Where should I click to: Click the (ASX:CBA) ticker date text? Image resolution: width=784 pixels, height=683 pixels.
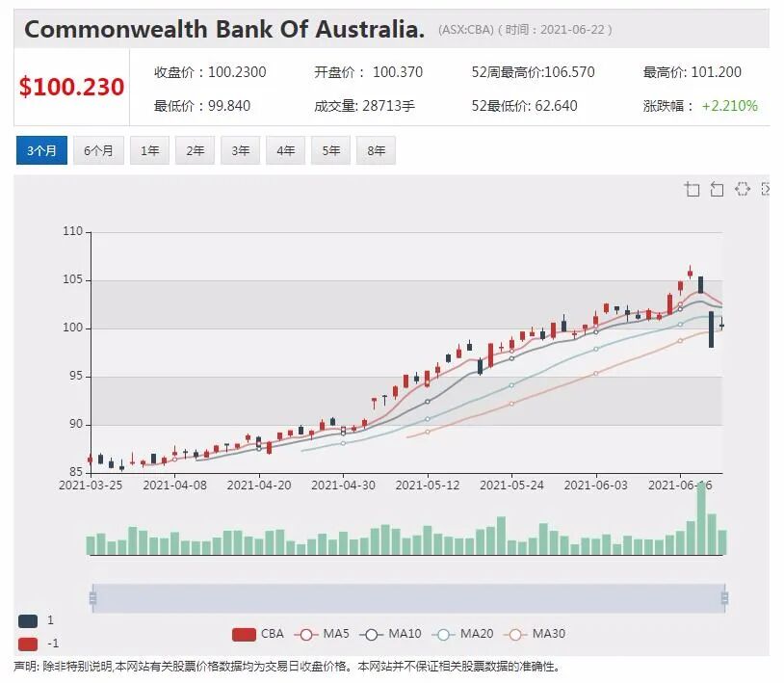click(x=525, y=30)
